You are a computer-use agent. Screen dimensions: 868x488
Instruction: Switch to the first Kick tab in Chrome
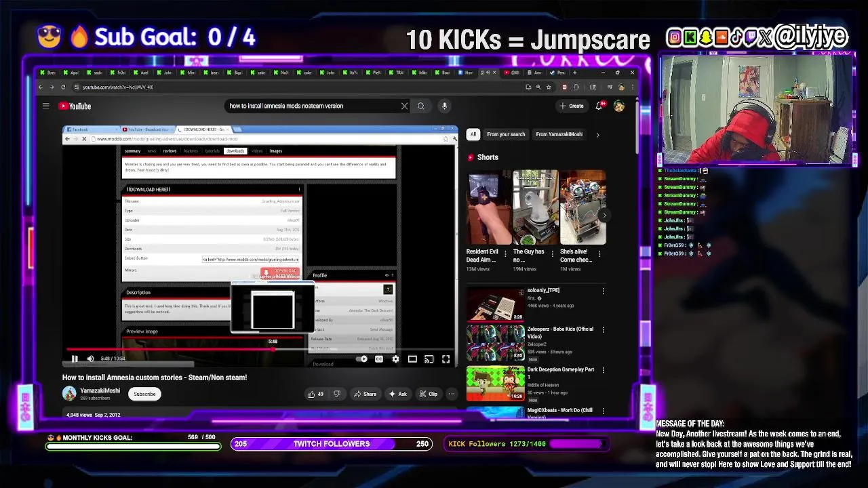pyautogui.click(x=47, y=73)
